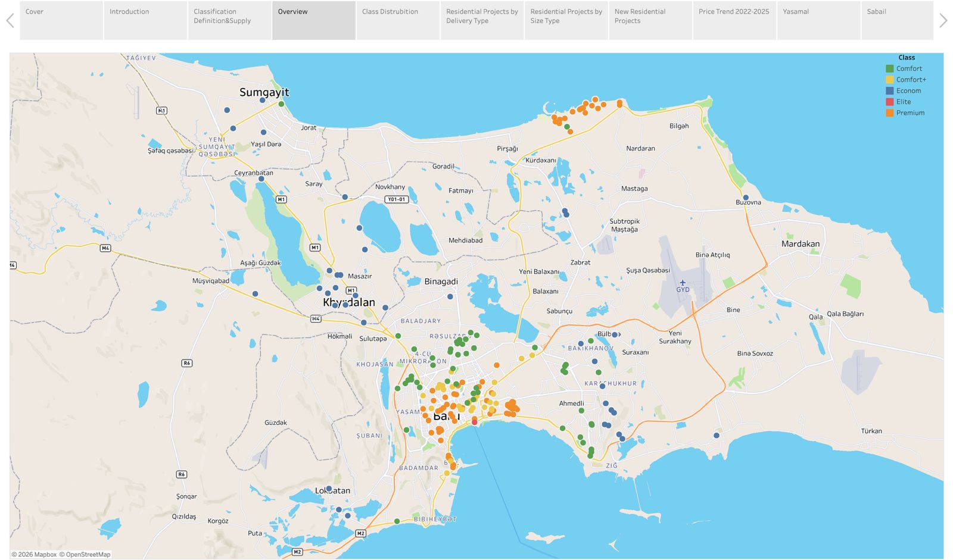
Task: Click the GYD airport icon
Action: pyautogui.click(x=683, y=283)
